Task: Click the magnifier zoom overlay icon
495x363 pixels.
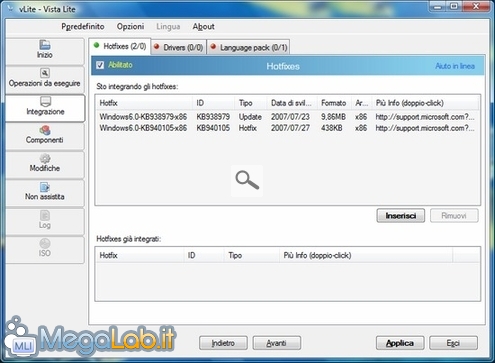Action: click(247, 180)
